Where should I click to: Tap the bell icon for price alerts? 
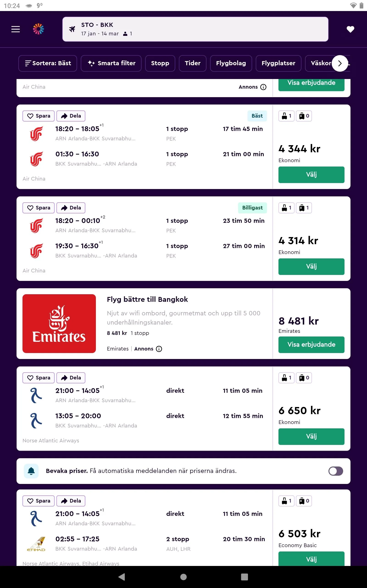pos(31,471)
